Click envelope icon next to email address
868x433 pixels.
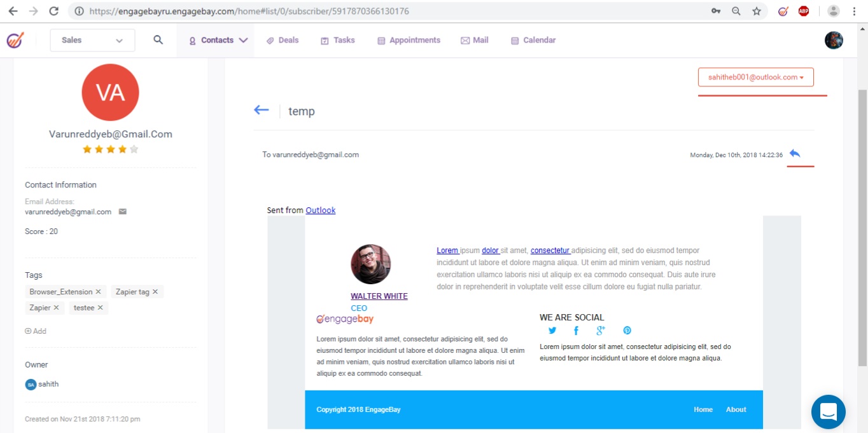point(123,212)
